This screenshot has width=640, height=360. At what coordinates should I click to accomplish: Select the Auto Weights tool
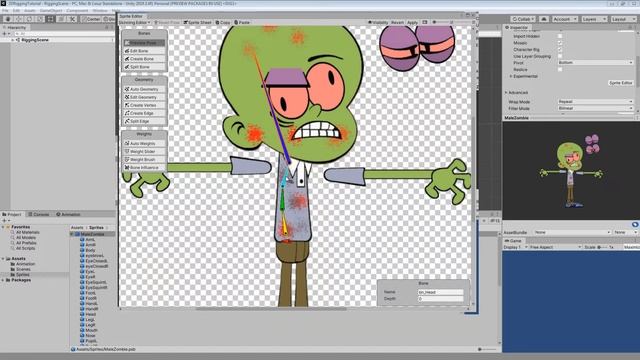[144, 144]
